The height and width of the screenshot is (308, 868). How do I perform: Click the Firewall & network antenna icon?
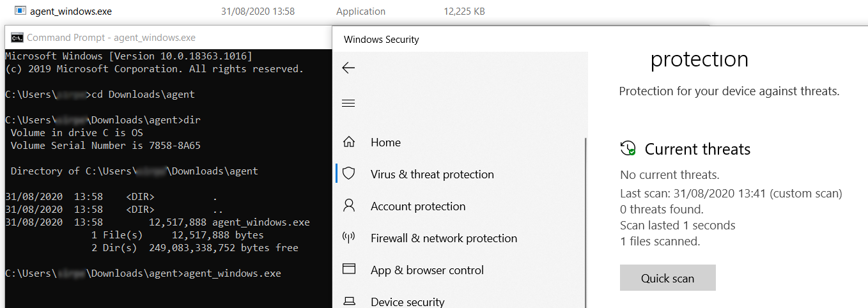pos(349,238)
